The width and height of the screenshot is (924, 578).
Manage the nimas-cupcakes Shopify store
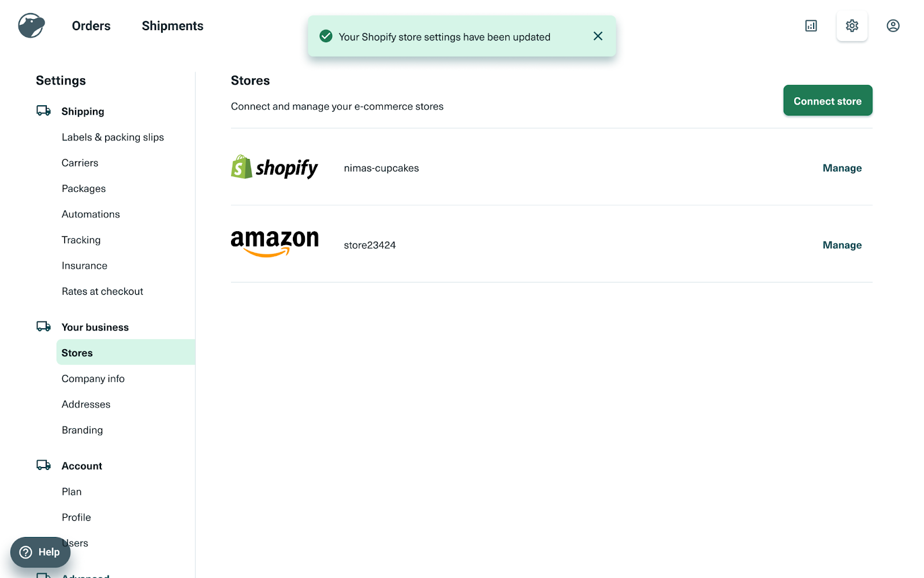842,168
